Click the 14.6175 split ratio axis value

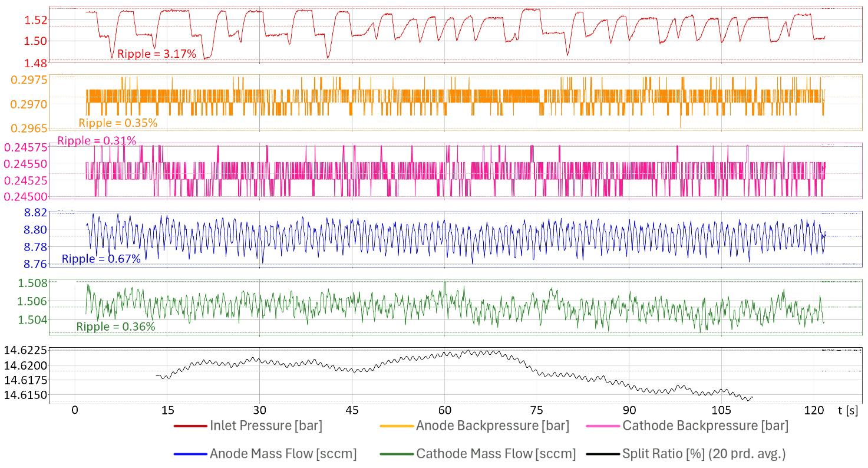pos(25,380)
